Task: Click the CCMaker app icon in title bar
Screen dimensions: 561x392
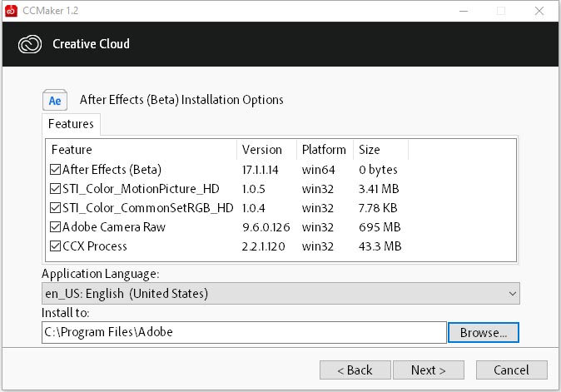Action: click(11, 11)
